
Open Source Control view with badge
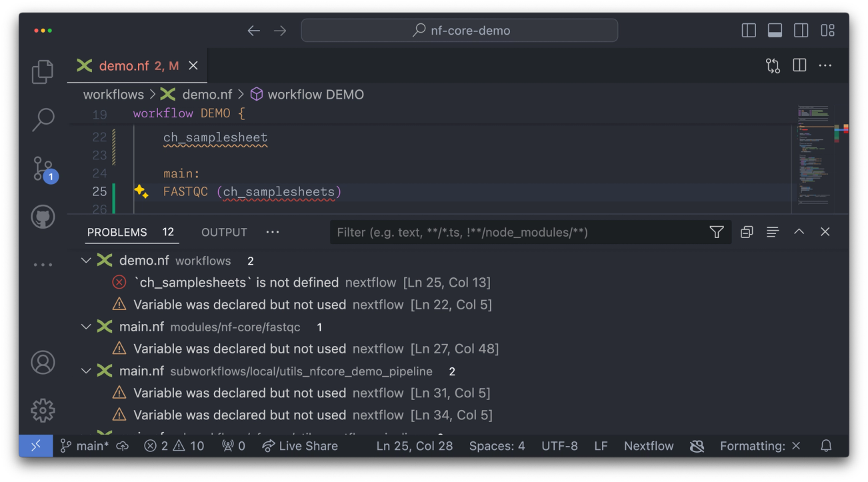coord(44,169)
